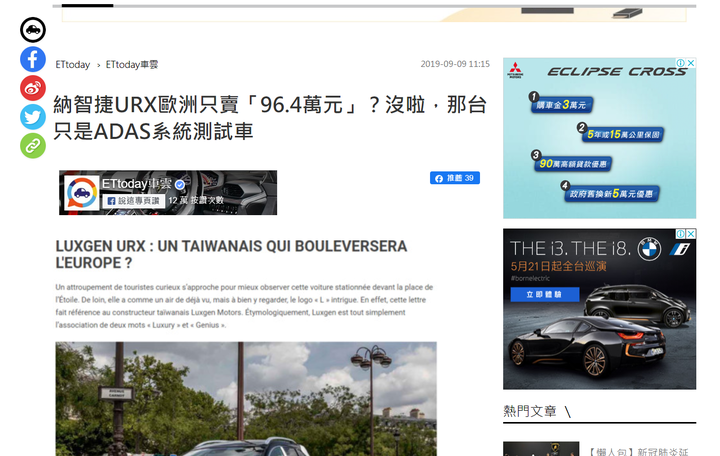Click the top banner ad
Screen dimensions: 720x456
374,14
